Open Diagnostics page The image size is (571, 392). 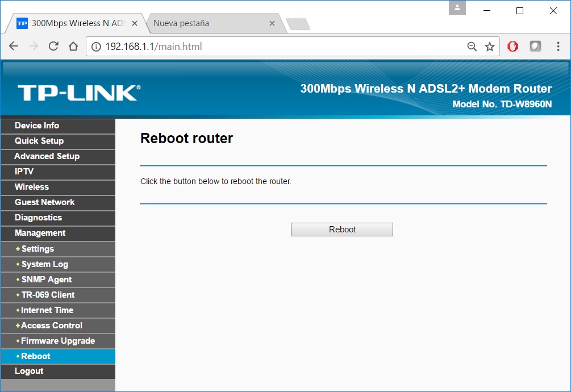click(x=59, y=218)
